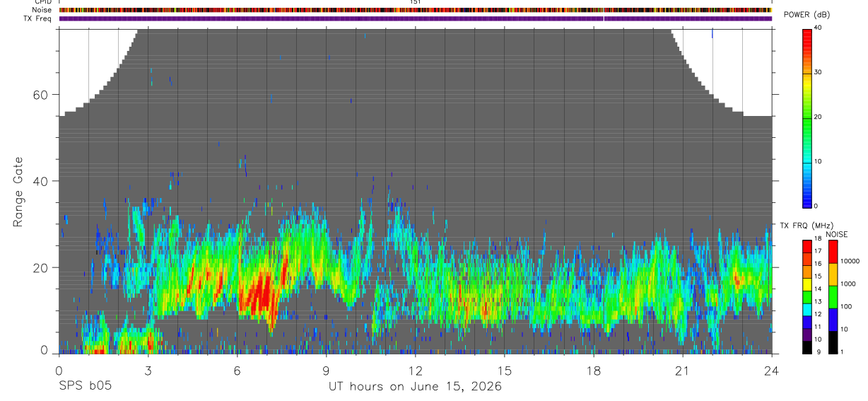Click the 12 UT hour axis label
868x401 pixels.
pos(415,370)
